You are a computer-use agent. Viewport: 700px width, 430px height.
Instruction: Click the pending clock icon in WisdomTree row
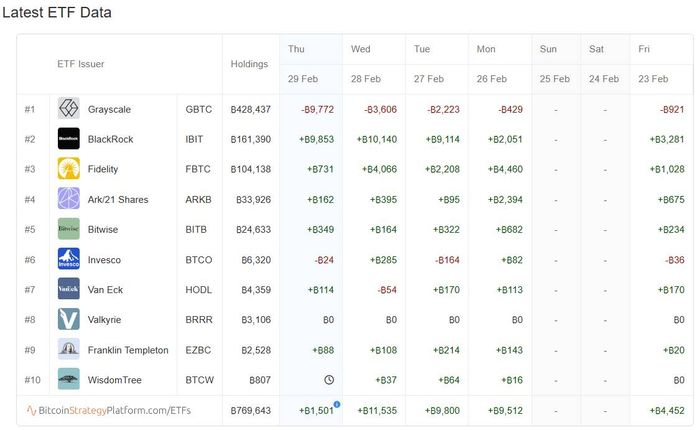tap(329, 380)
